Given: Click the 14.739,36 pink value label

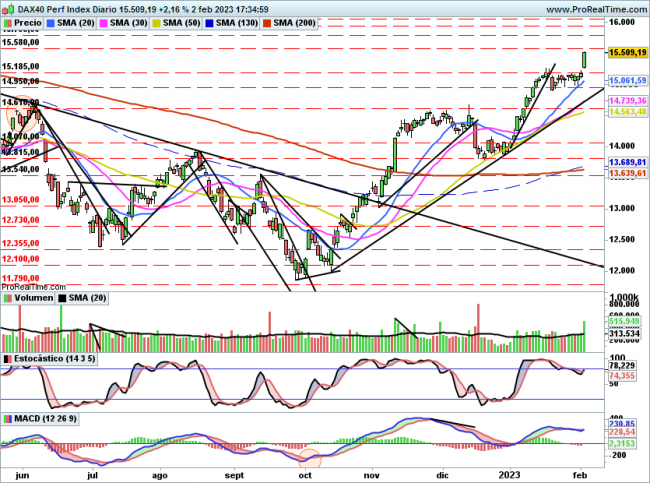Looking at the screenshot, I should point(627,101).
